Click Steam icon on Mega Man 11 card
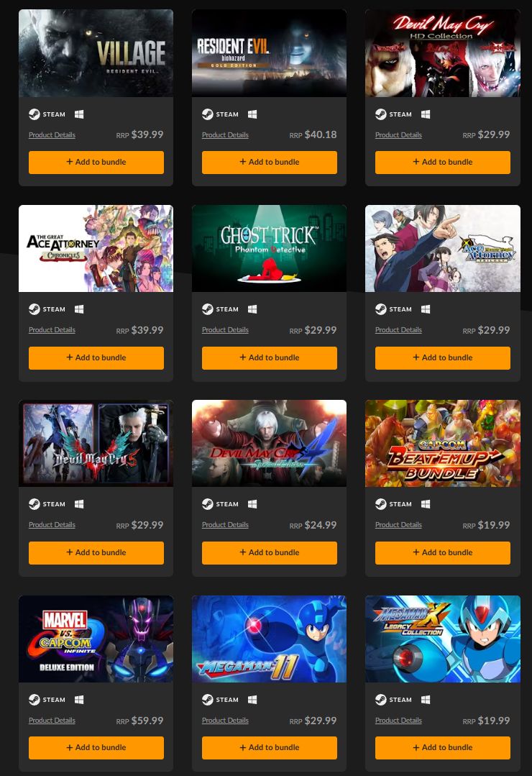This screenshot has height=776, width=532. point(207,700)
